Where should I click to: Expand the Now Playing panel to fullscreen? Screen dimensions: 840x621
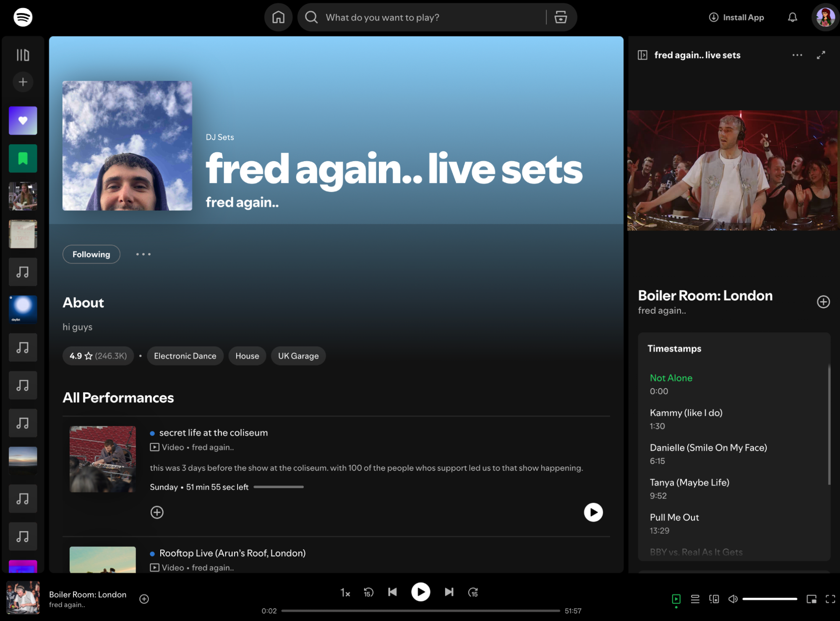click(x=821, y=55)
